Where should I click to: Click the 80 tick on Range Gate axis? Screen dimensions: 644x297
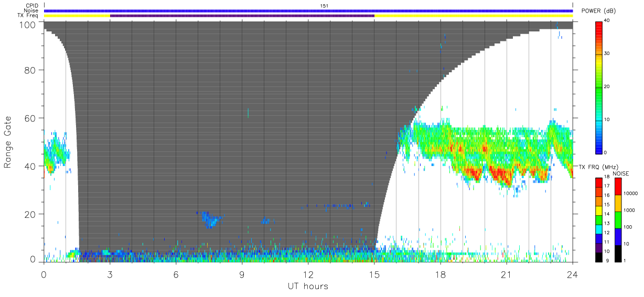[x=29, y=70]
